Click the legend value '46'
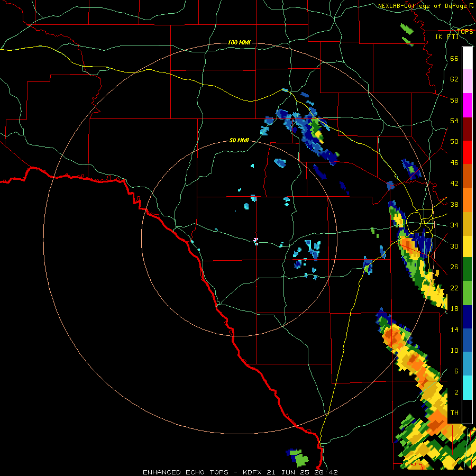476x476 pixels. pos(454,163)
